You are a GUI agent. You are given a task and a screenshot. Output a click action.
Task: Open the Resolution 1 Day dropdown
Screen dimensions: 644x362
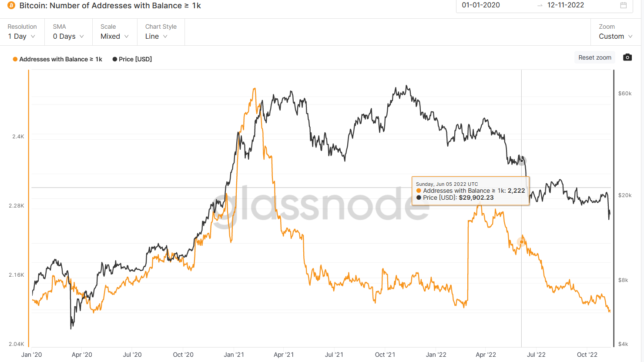[22, 32]
